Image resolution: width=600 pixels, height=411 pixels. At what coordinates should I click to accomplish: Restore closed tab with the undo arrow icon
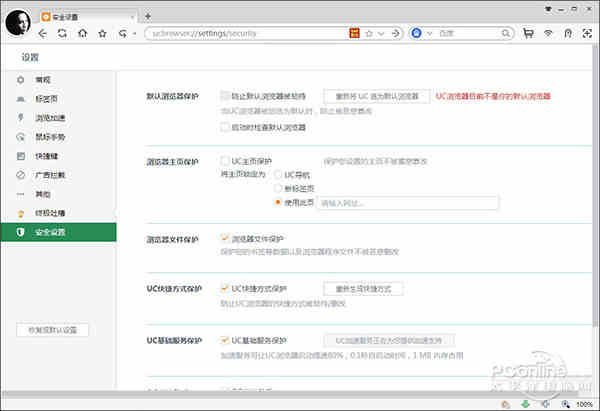pyautogui.click(x=122, y=34)
